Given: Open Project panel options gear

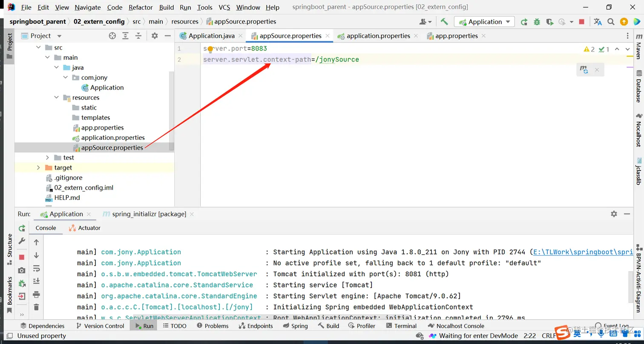Looking at the screenshot, I should tap(155, 36).
